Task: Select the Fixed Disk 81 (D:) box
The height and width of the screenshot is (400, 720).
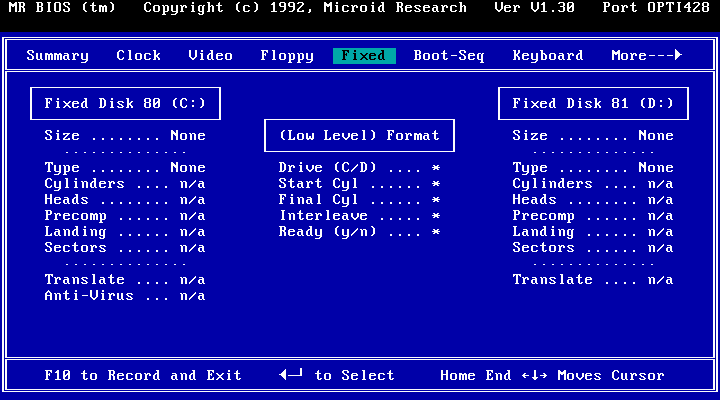Action: coord(593,104)
